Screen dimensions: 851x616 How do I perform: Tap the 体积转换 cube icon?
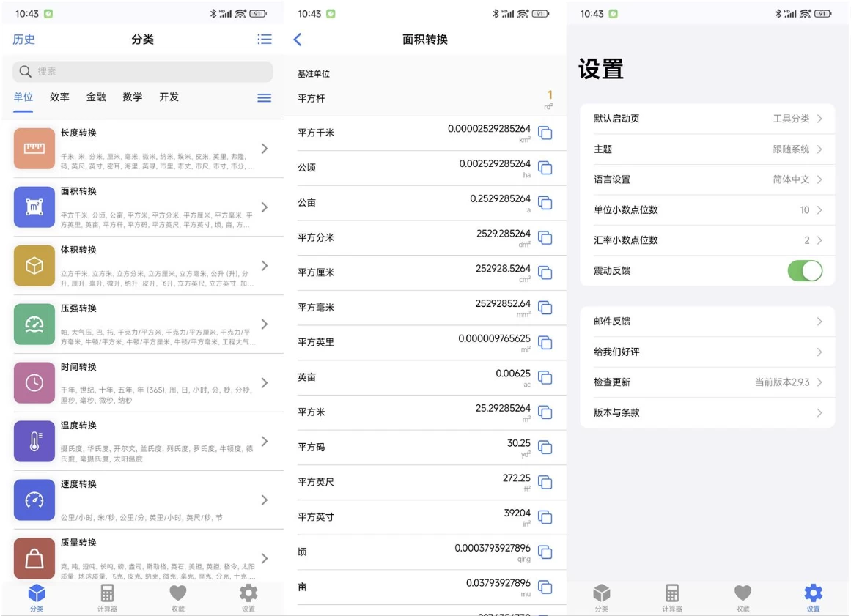click(x=34, y=266)
